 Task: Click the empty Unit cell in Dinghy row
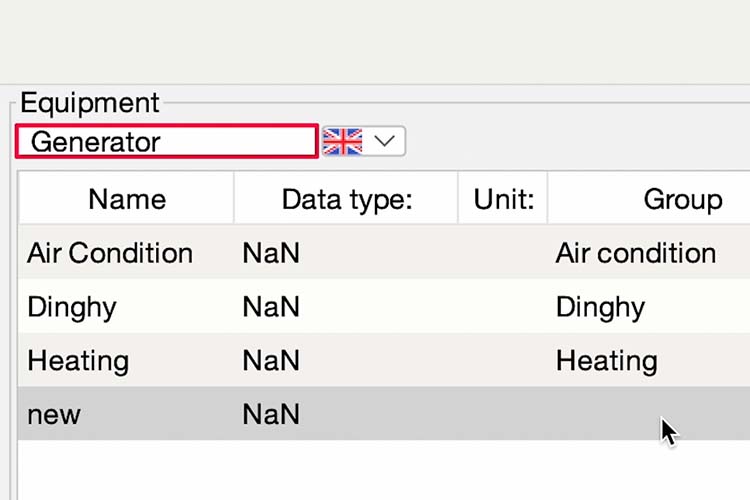pos(502,307)
